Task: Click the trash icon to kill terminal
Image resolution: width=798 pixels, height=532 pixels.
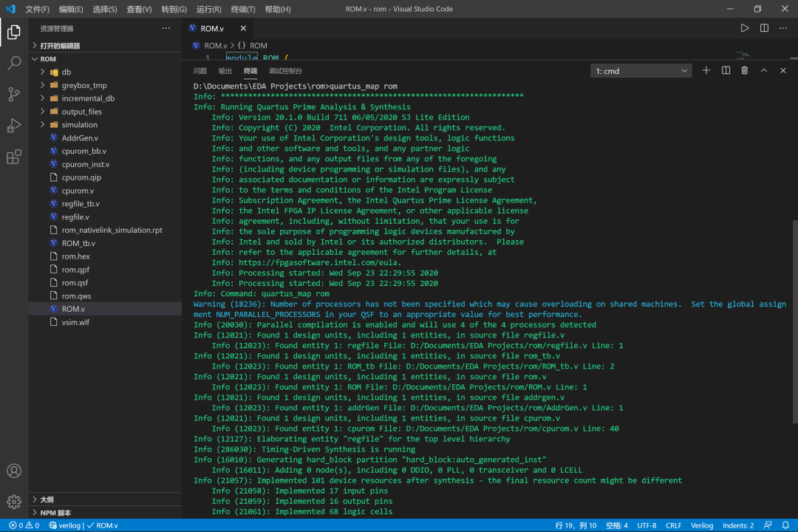Action: pos(745,71)
